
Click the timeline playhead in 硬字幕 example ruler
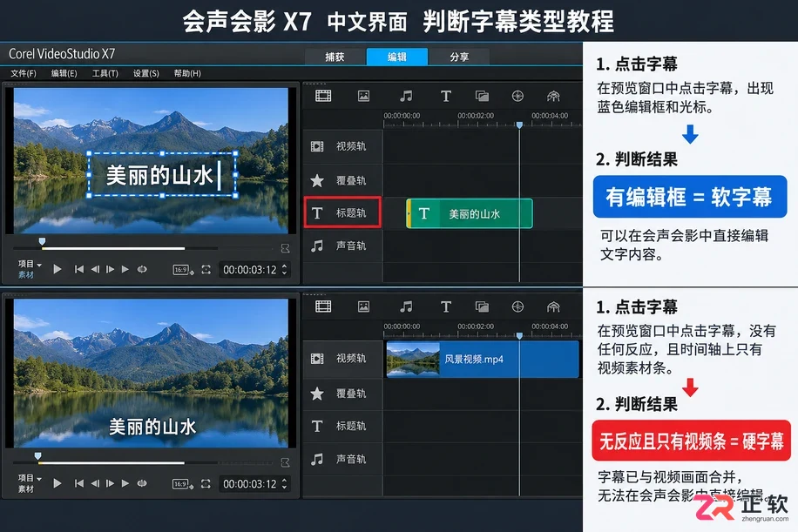coord(519,336)
